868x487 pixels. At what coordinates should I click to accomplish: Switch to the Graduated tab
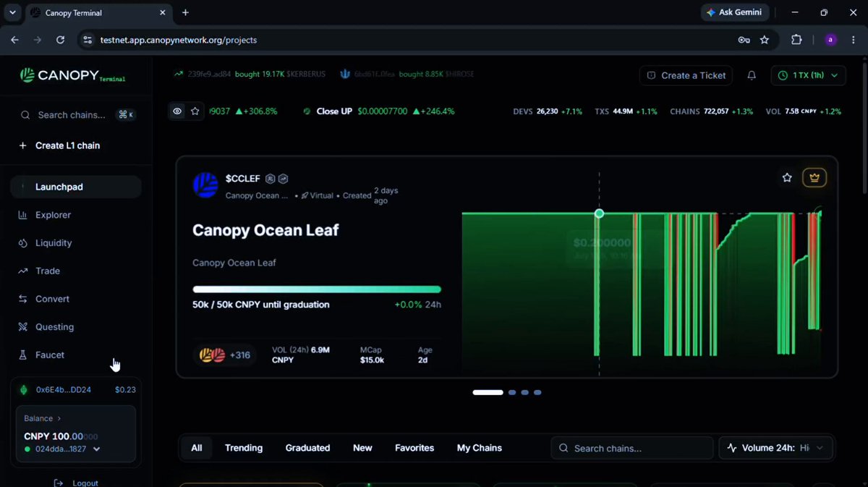click(x=307, y=448)
